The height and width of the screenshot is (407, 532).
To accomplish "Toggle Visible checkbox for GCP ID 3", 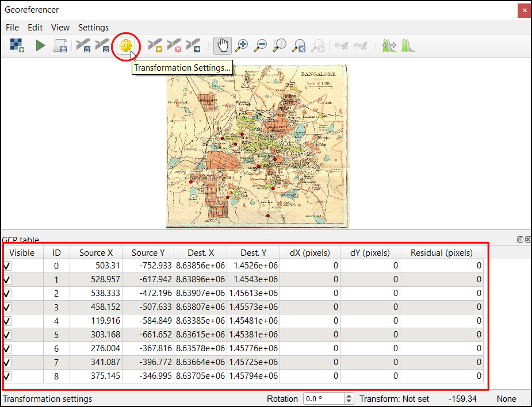I will pyautogui.click(x=7, y=308).
